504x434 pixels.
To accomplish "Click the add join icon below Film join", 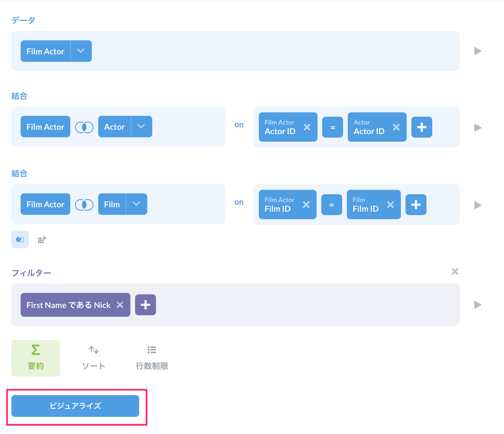I will 20,240.
